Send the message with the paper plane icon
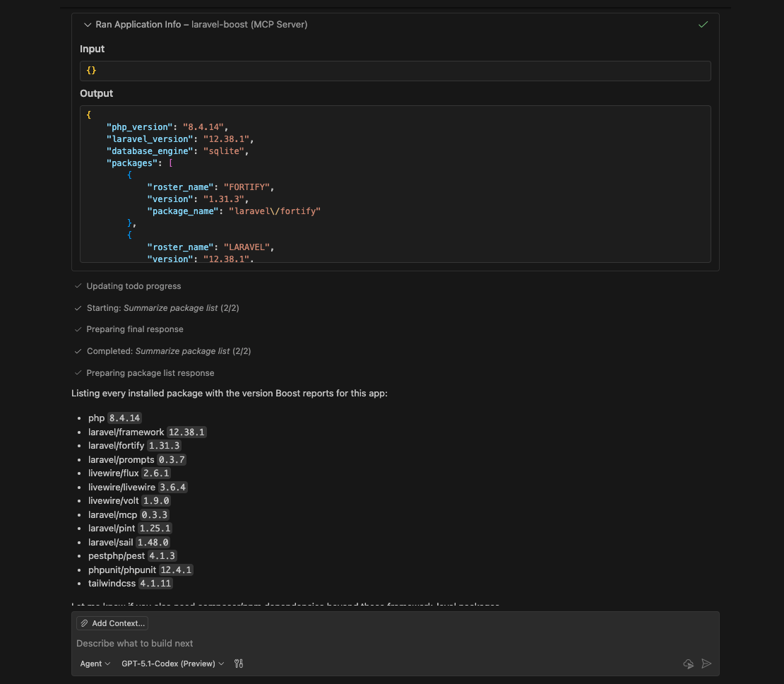This screenshot has height=684, width=784. click(706, 664)
